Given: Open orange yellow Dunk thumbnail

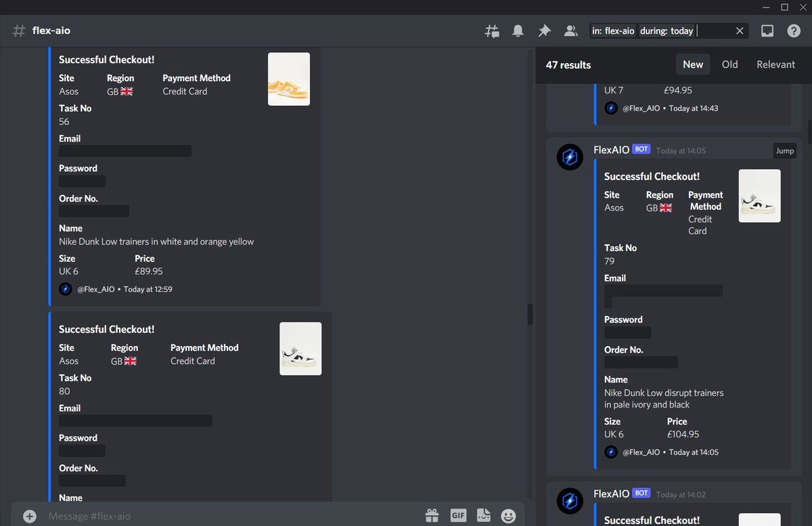Looking at the screenshot, I should (x=289, y=79).
